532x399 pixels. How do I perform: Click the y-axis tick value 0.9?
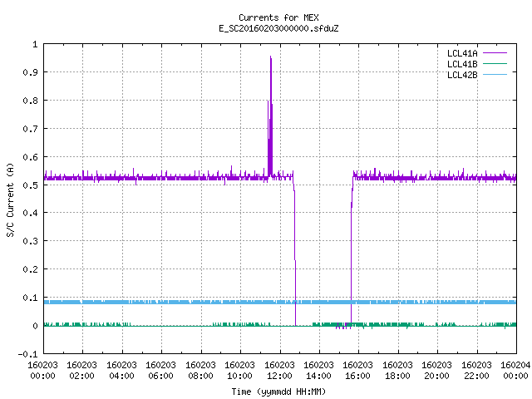(x=30, y=72)
